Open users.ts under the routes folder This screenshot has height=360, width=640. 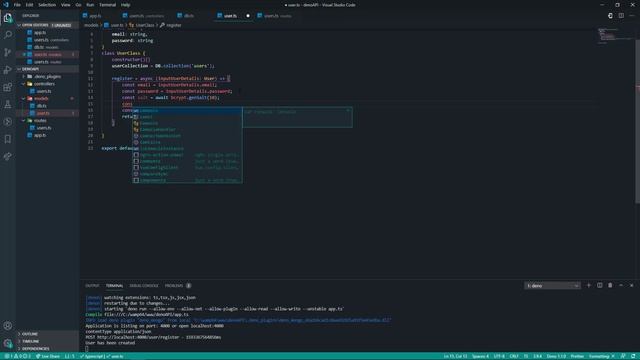click(47, 128)
